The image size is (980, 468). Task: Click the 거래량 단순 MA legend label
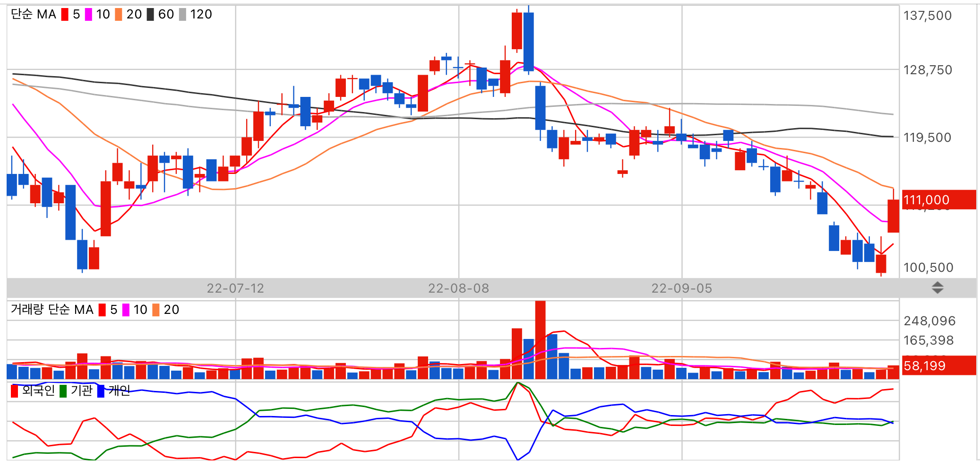point(52,310)
